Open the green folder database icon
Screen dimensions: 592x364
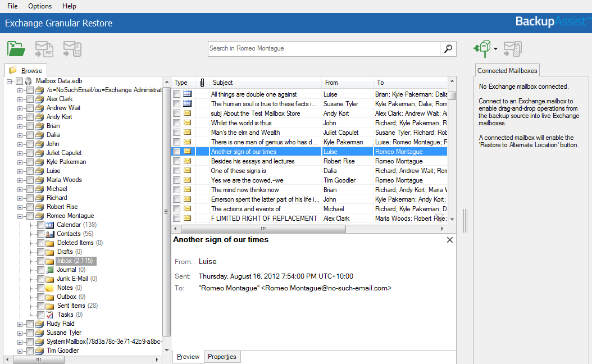pos(16,49)
